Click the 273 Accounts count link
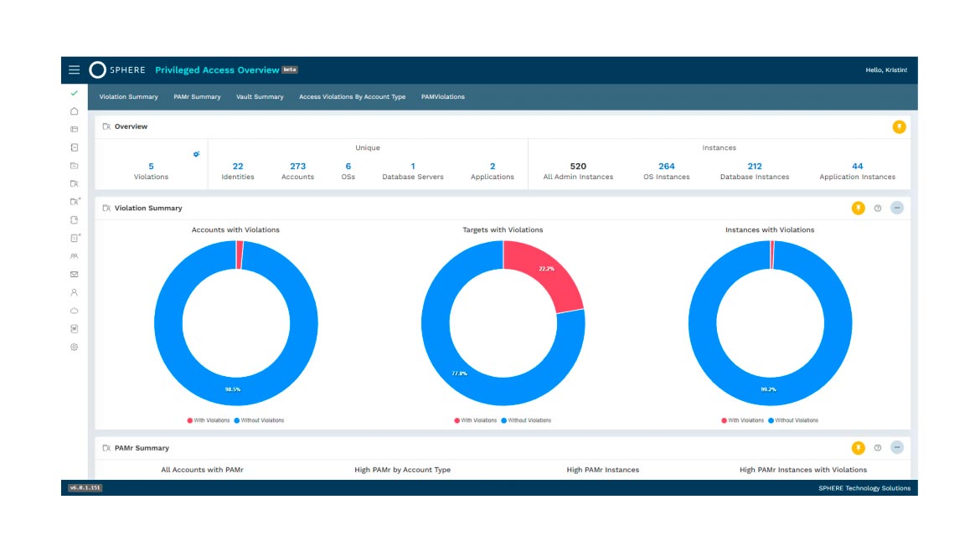The width and height of the screenshot is (980, 551). click(297, 167)
